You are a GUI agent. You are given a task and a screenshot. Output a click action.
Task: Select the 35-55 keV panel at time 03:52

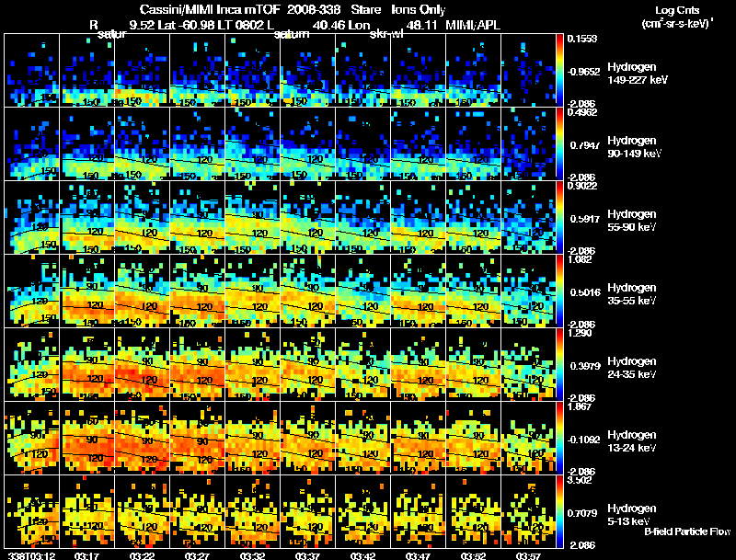click(473, 291)
